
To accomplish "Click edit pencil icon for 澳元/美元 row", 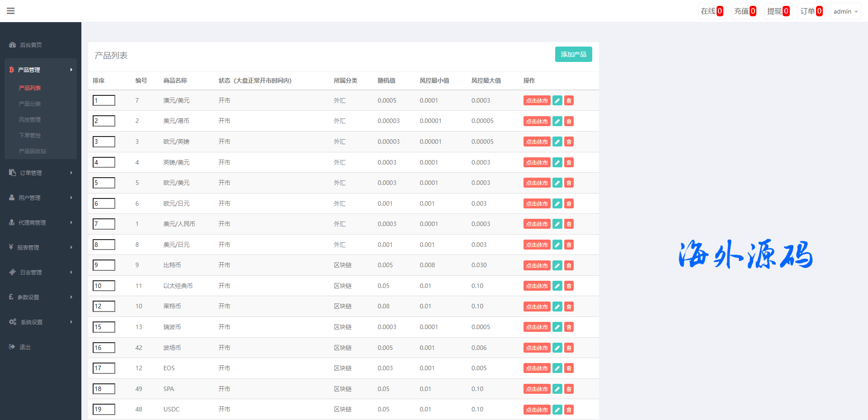I will point(557,101).
